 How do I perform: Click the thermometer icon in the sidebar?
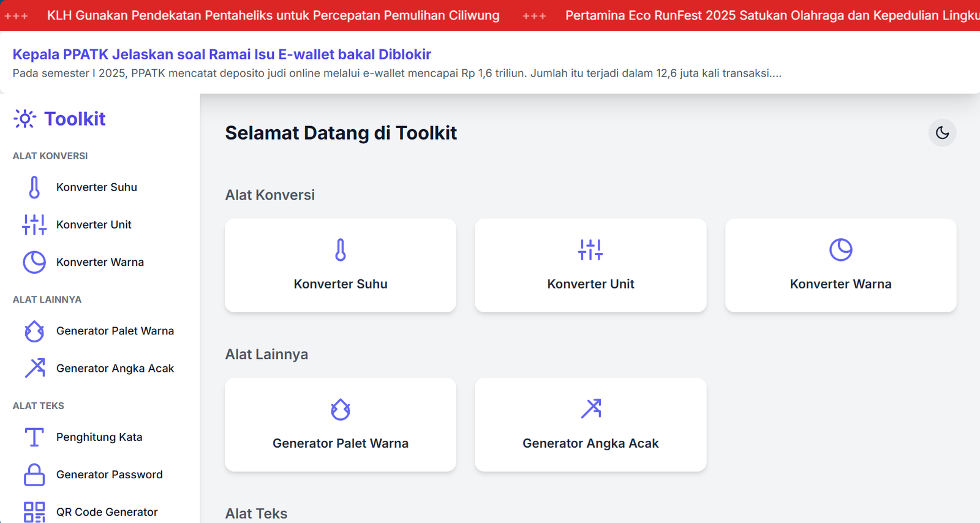pos(34,187)
